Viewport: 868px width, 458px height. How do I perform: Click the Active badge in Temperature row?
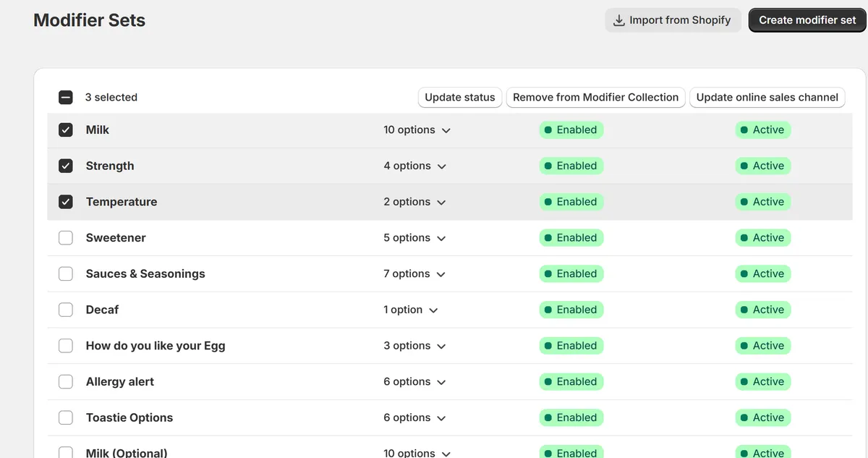(x=763, y=202)
